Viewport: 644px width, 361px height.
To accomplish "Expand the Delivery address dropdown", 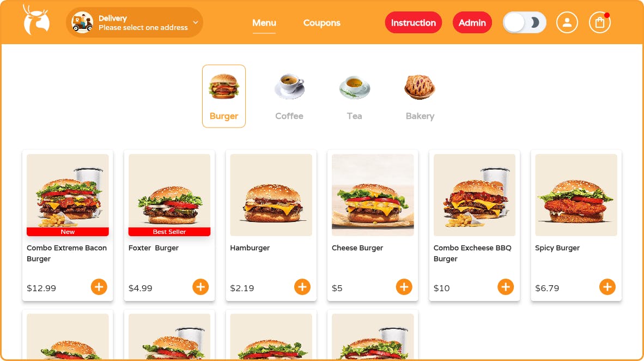I will (x=135, y=22).
